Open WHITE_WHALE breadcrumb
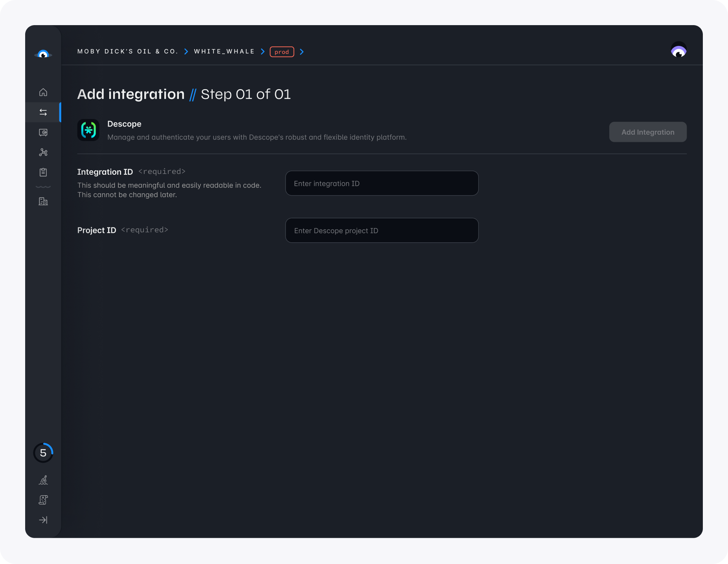The height and width of the screenshot is (564, 728). 224,51
